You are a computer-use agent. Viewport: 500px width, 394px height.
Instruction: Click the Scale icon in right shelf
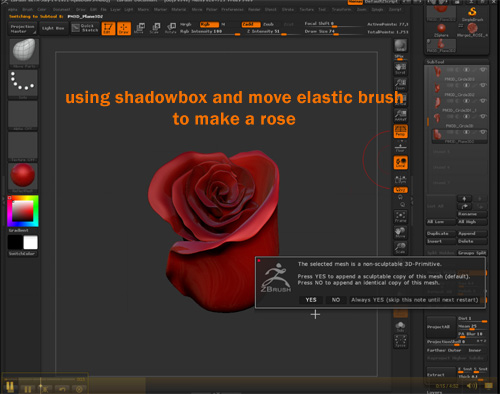click(x=400, y=248)
